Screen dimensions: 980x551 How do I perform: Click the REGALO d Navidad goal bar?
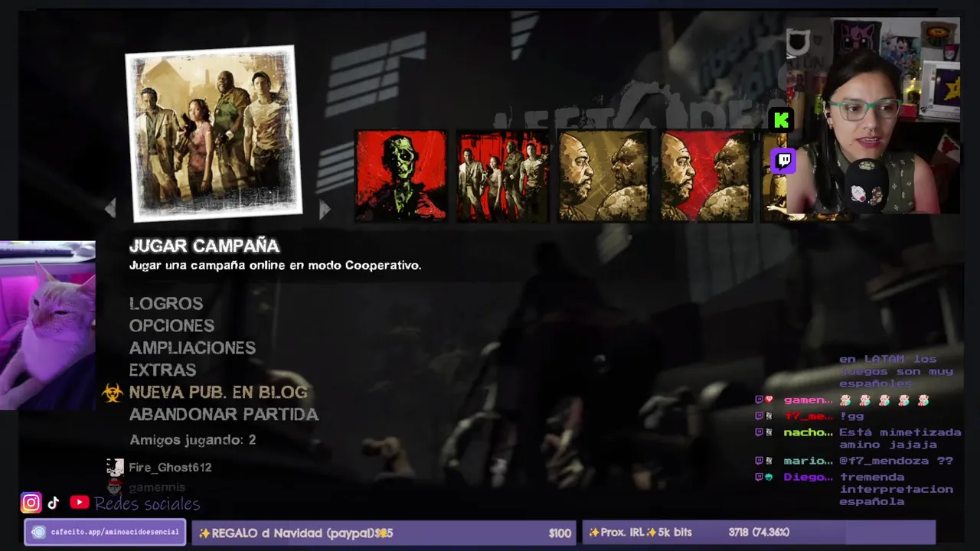pos(384,533)
